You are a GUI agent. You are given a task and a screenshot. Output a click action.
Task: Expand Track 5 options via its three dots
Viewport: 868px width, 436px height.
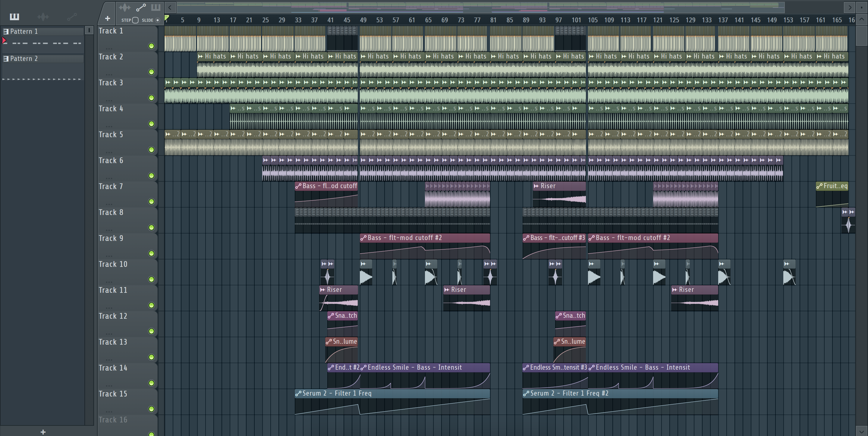pos(109,152)
